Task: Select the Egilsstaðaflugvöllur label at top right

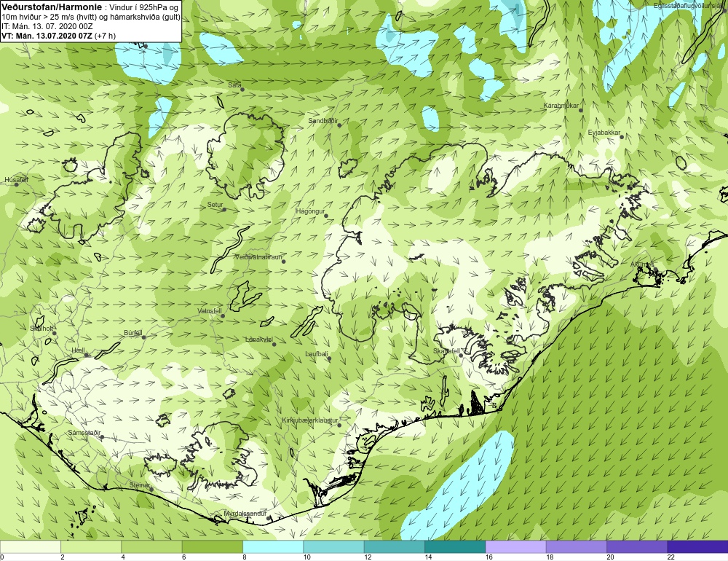Action: 690,6
